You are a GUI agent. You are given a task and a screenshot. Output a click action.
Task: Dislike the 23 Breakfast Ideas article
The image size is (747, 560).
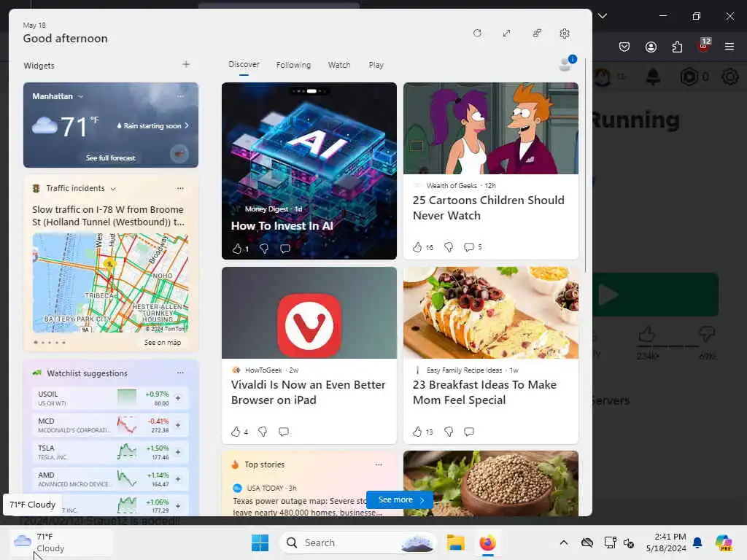[449, 432]
